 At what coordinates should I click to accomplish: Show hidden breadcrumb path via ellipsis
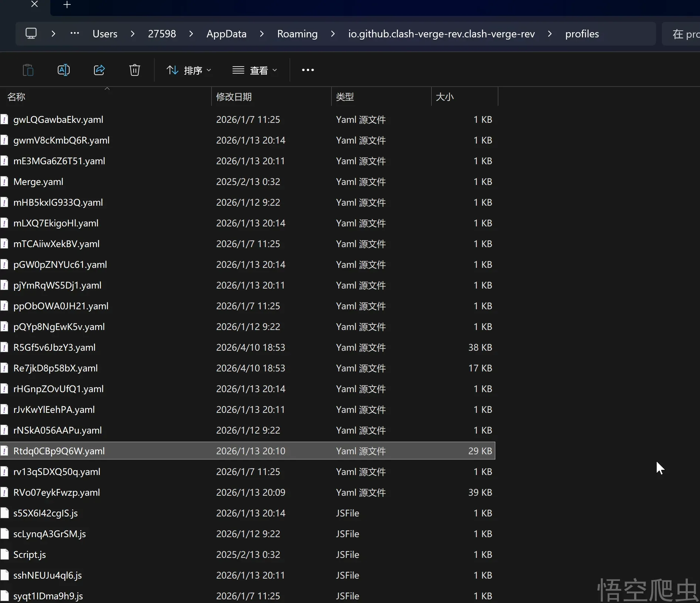coord(75,33)
